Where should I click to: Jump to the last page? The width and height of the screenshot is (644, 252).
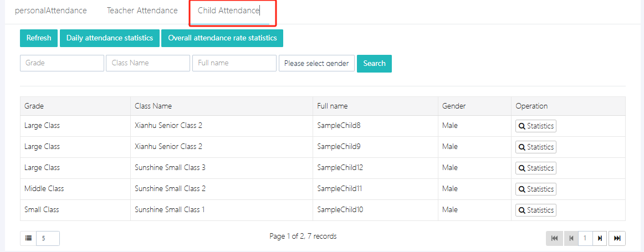point(617,238)
